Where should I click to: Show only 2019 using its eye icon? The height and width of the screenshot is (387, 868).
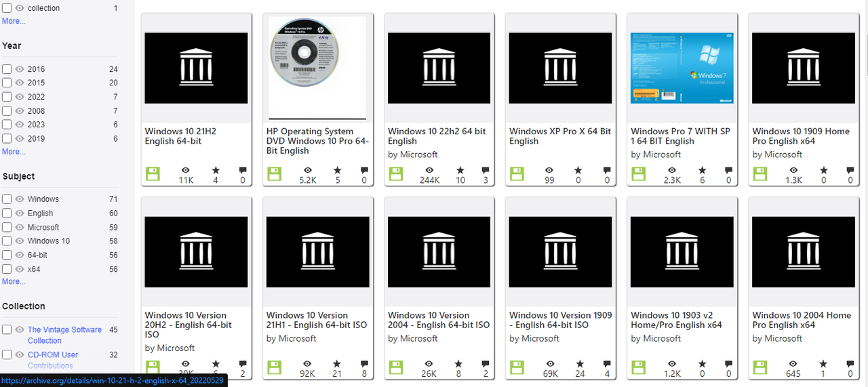[x=20, y=138]
